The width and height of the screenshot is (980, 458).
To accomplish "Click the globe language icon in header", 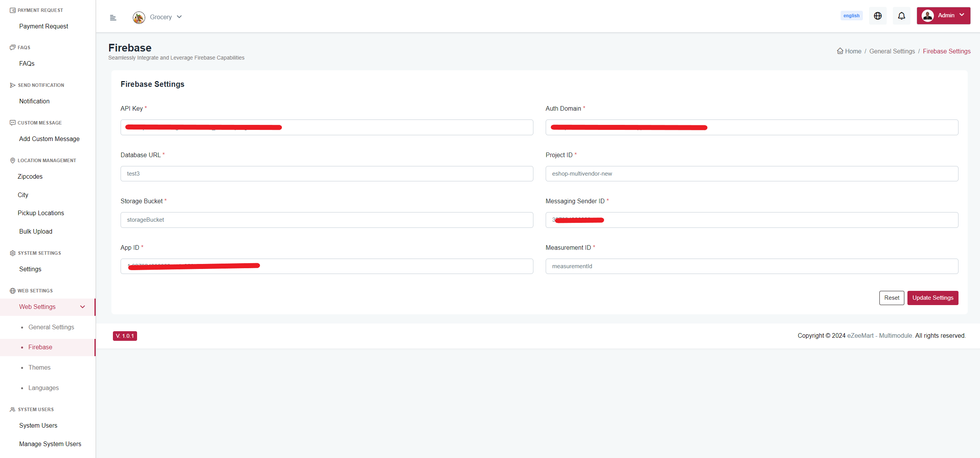I will click(877, 16).
